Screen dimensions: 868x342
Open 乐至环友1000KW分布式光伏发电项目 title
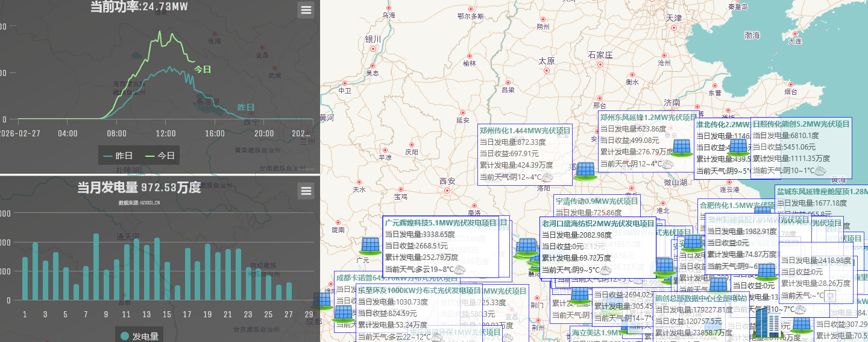point(419,290)
